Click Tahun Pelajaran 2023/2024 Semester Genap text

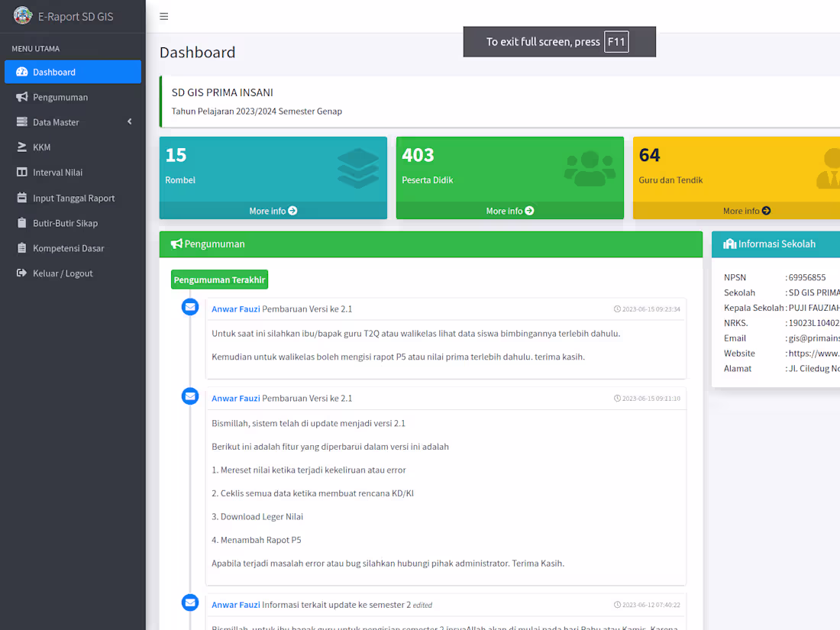(x=257, y=111)
